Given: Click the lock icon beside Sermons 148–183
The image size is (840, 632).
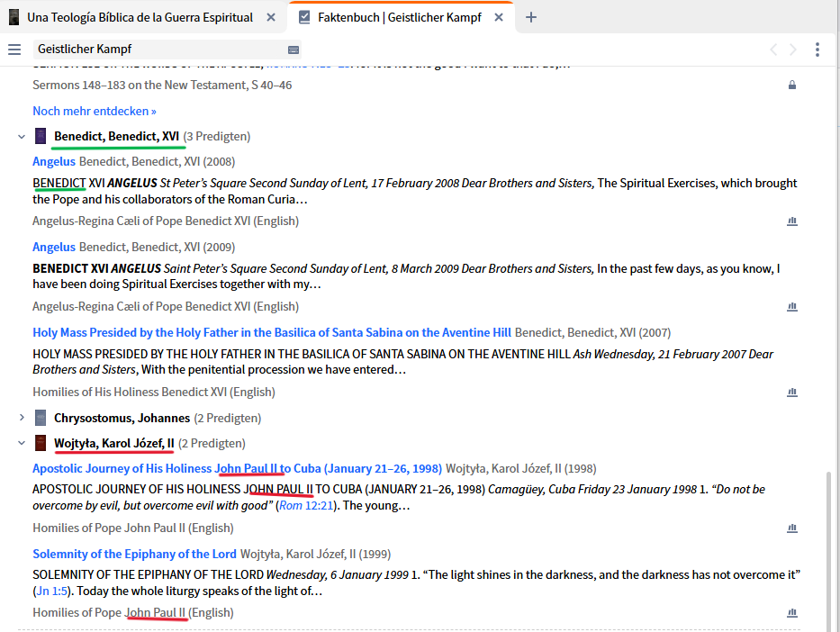Looking at the screenshot, I should pos(791,85).
